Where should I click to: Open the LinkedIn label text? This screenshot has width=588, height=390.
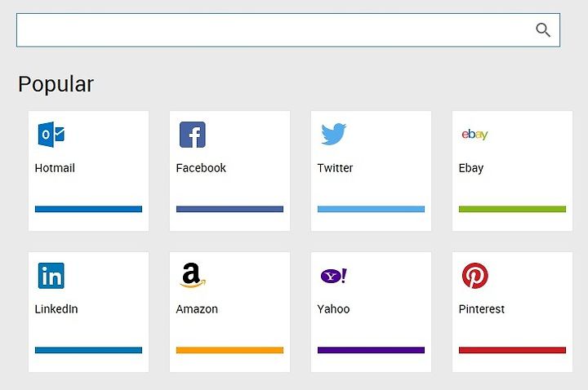coord(56,309)
